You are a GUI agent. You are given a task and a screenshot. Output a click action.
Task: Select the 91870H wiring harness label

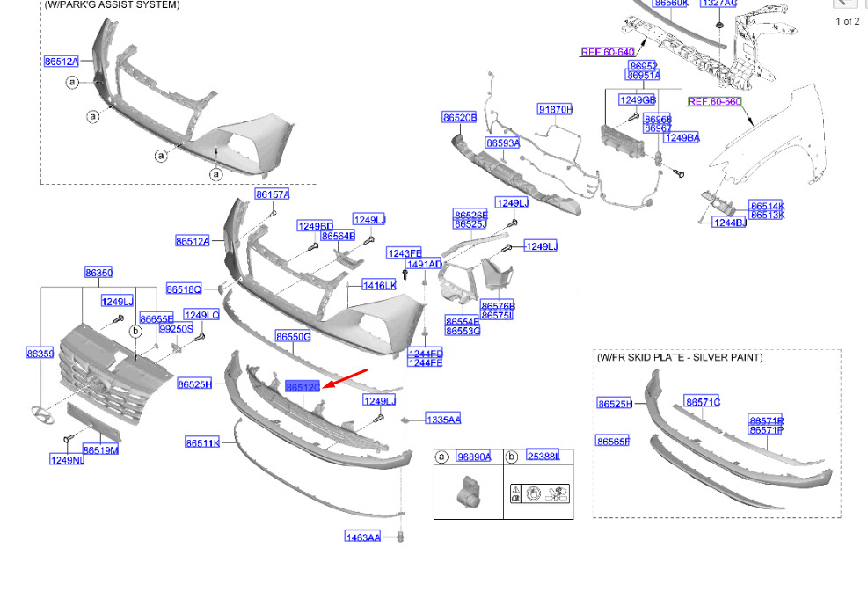pyautogui.click(x=555, y=109)
